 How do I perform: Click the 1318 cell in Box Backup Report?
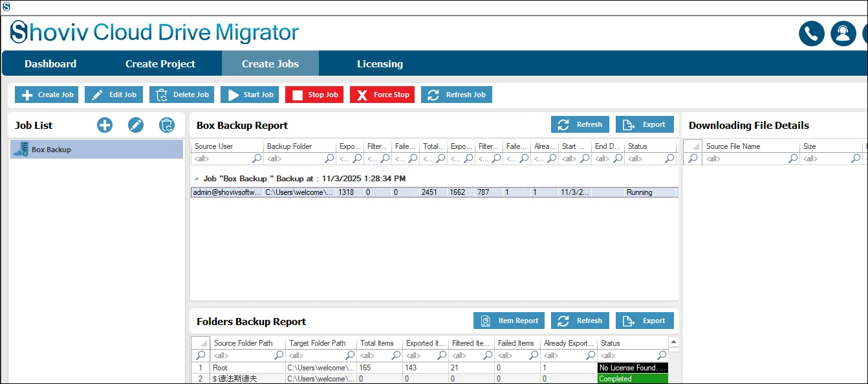pyautogui.click(x=350, y=192)
